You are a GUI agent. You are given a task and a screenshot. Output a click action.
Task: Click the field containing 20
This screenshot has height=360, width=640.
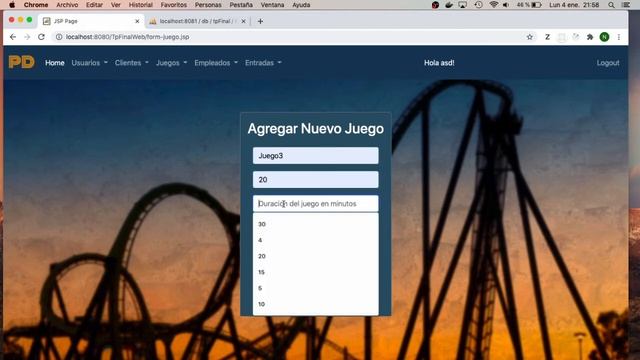[x=316, y=180]
